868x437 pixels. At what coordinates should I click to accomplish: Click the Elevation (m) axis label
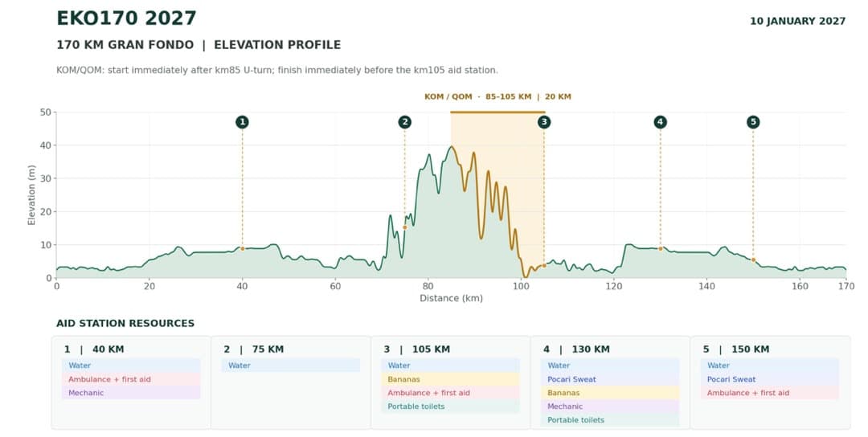(31, 195)
